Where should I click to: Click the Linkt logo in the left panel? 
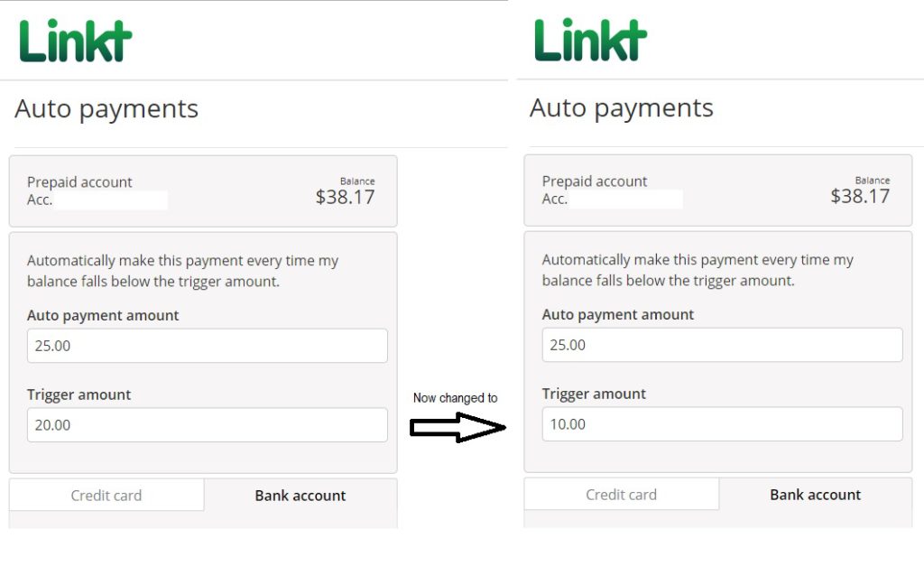click(76, 41)
